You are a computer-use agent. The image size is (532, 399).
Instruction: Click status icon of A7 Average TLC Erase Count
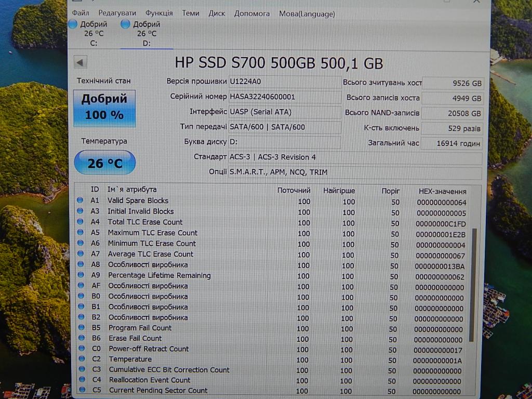(x=81, y=254)
